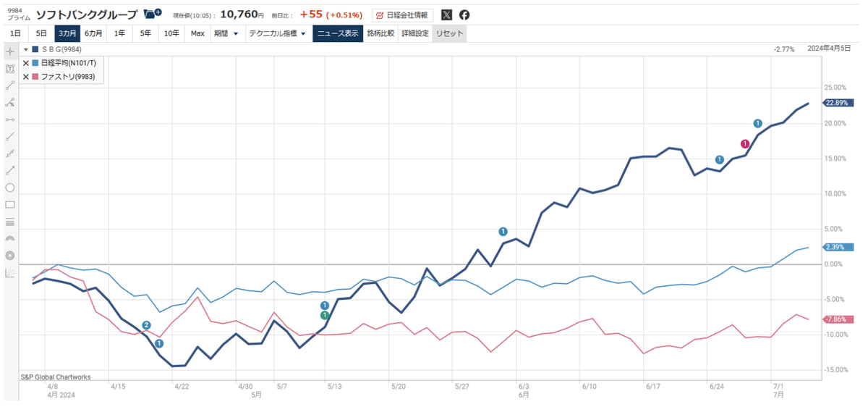Share on Facebook
This screenshot has width=868, height=407.
coord(464,14)
